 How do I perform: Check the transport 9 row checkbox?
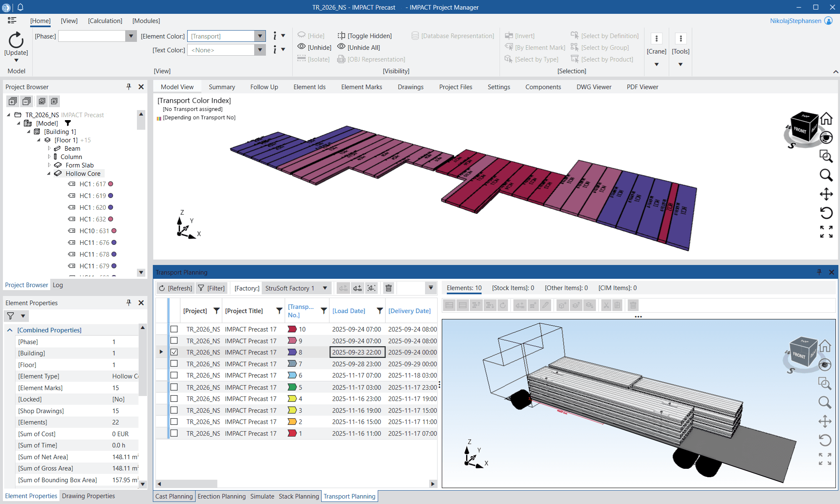pyautogui.click(x=174, y=341)
